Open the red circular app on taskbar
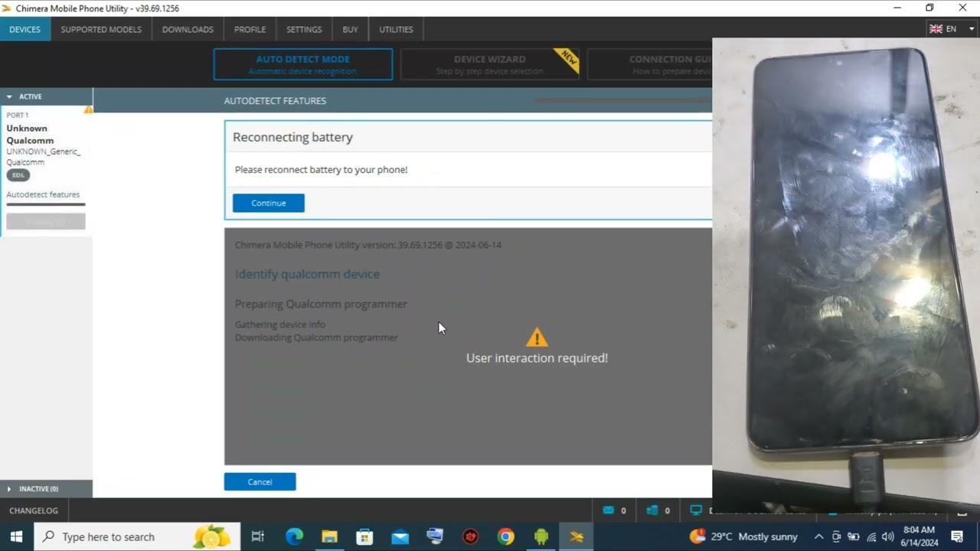The height and width of the screenshot is (551, 980). (470, 536)
